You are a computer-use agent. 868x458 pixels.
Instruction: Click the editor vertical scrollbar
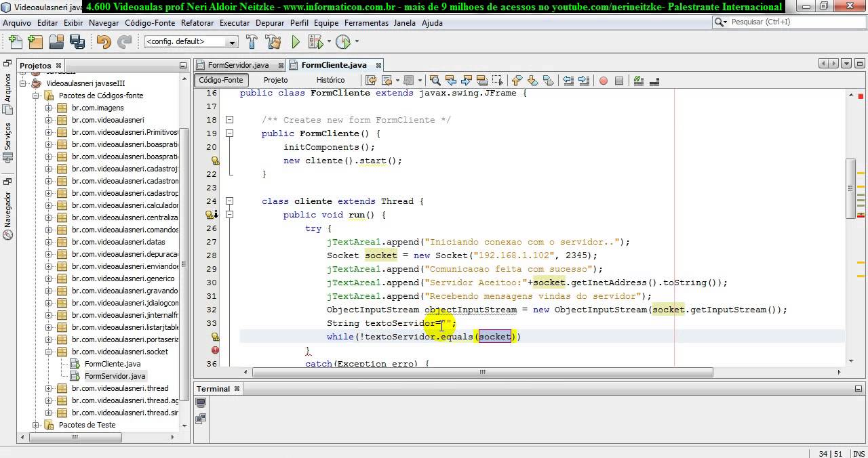(x=850, y=188)
